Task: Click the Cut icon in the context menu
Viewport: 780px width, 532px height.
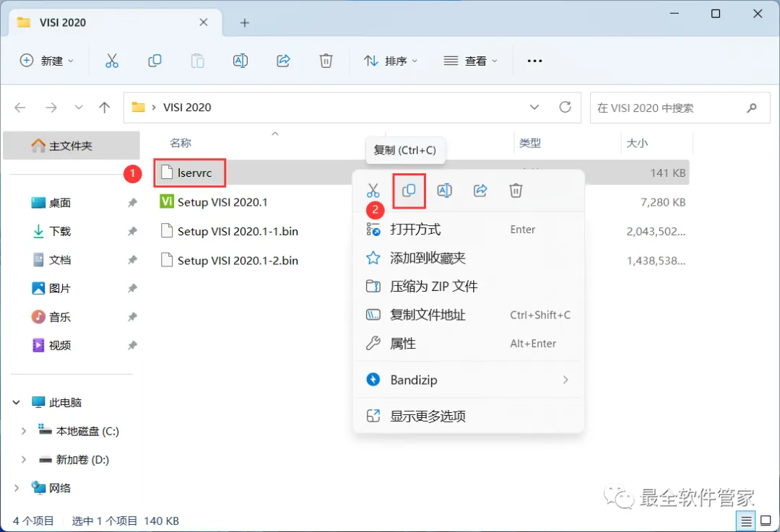Action: tap(373, 191)
